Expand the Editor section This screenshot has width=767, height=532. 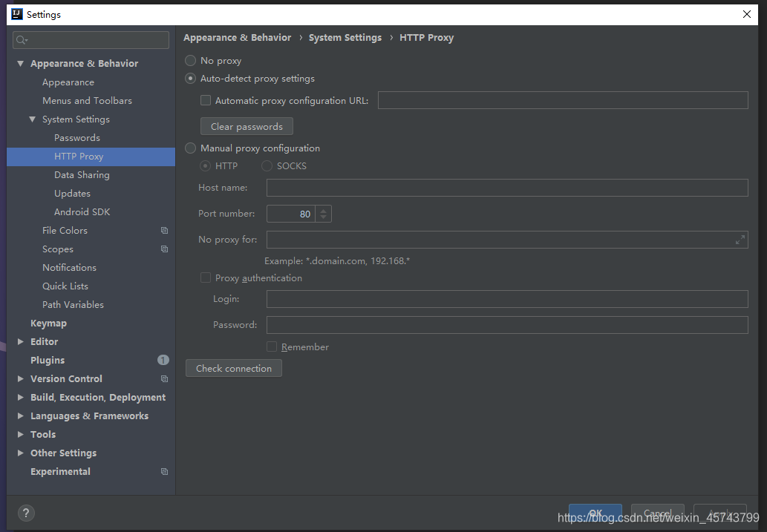21,342
